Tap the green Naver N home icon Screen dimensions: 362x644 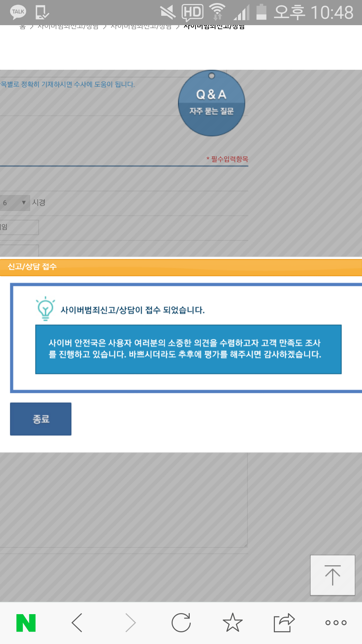(26, 623)
